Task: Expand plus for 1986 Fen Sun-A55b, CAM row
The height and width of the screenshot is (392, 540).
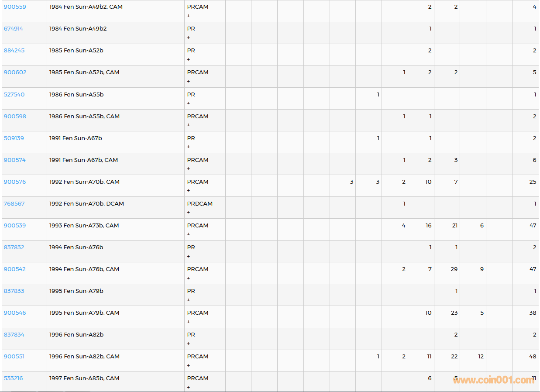Action: [x=189, y=125]
